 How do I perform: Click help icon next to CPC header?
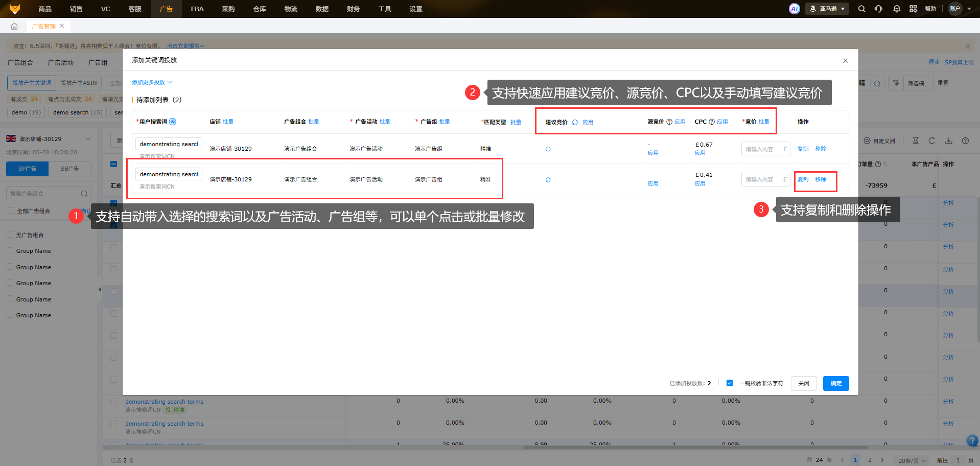(x=712, y=122)
